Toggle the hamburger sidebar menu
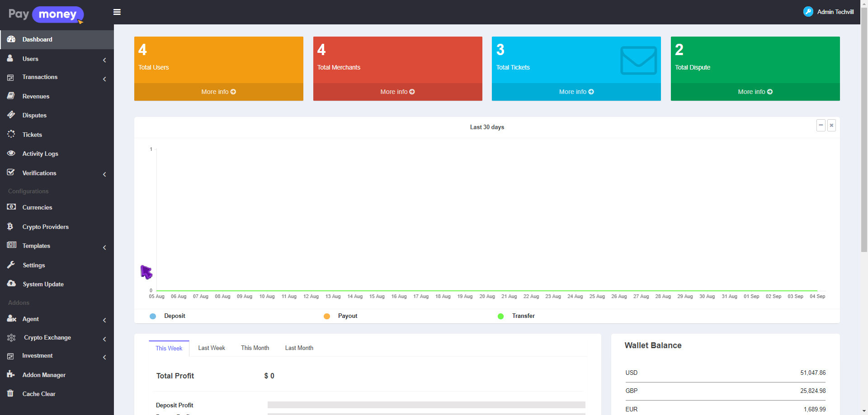Image resolution: width=868 pixels, height=415 pixels. 117,12
